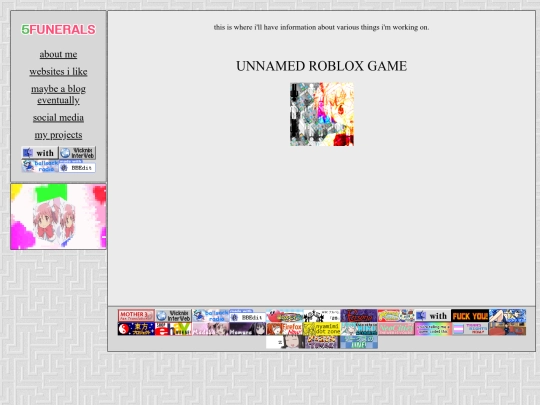Open the social media link
The height and width of the screenshot is (405, 540).
(x=58, y=118)
